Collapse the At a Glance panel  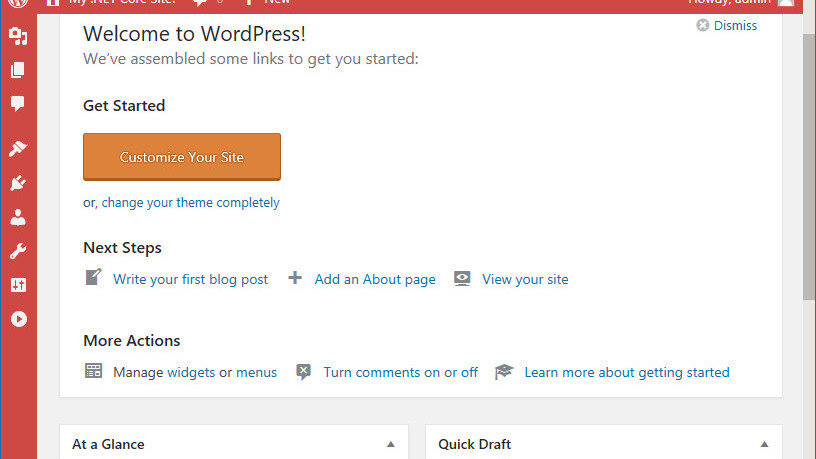(x=391, y=444)
